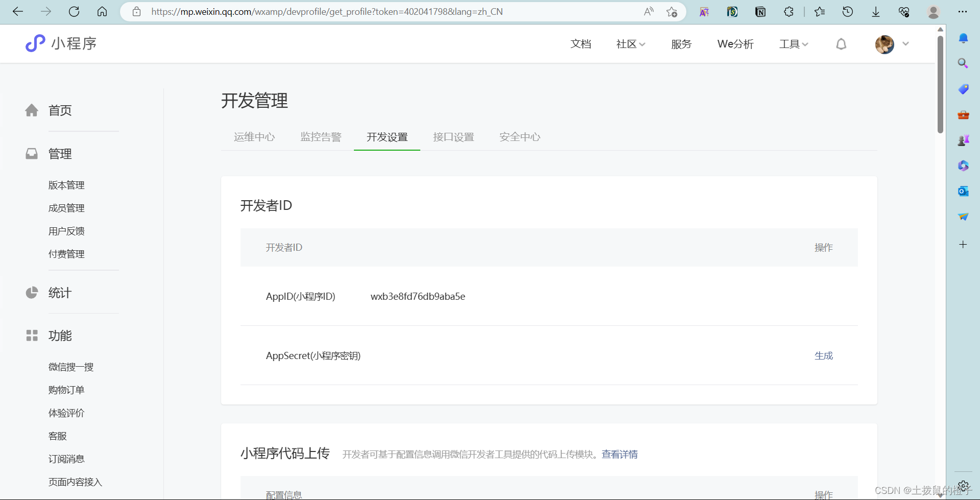
Task: Open the 文档 menu item
Action: (x=581, y=44)
